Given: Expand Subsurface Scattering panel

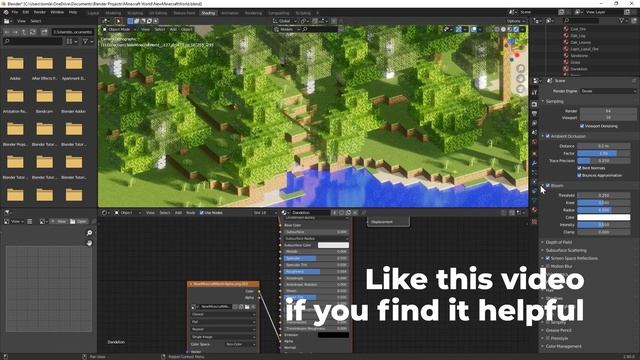Looking at the screenshot, I should coord(566,250).
